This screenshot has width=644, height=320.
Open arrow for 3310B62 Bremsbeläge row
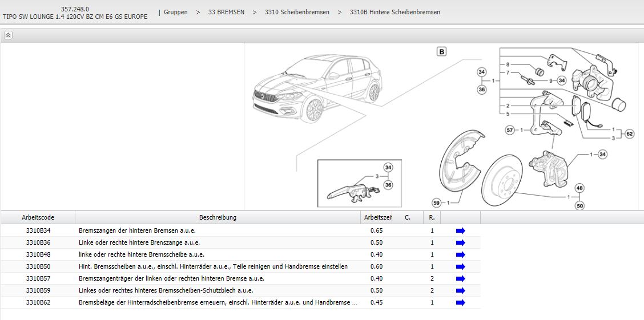[461, 302]
